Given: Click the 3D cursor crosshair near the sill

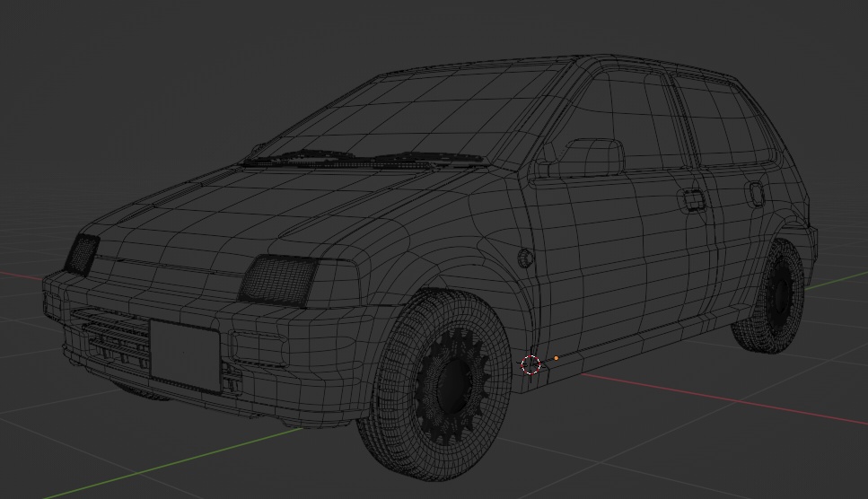Looking at the screenshot, I should pos(530,364).
